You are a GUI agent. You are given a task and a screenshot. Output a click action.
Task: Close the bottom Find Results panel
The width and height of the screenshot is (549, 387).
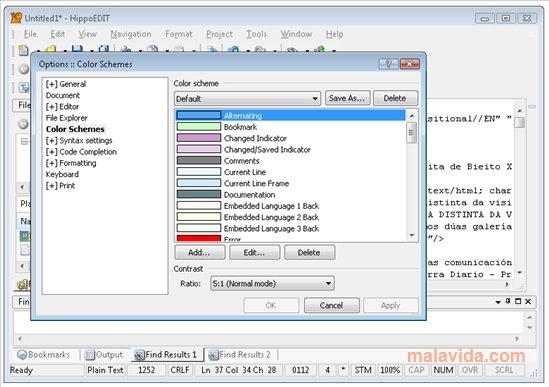(x=528, y=301)
